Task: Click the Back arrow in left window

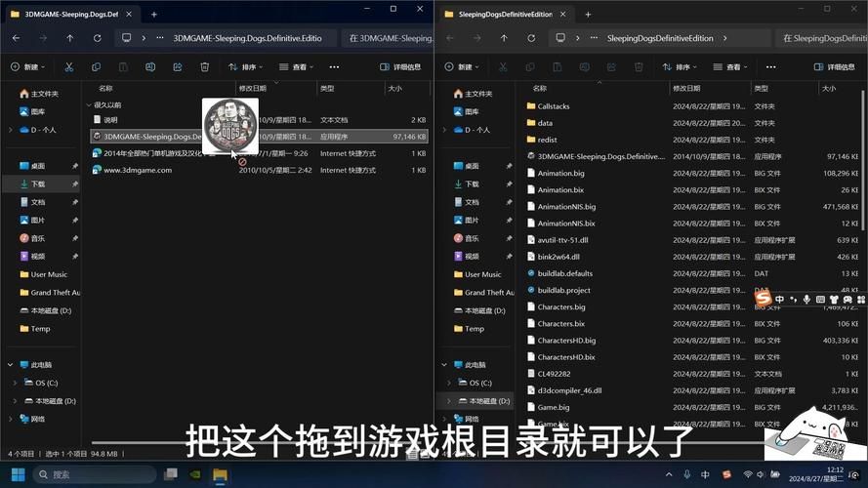Action: click(x=17, y=38)
